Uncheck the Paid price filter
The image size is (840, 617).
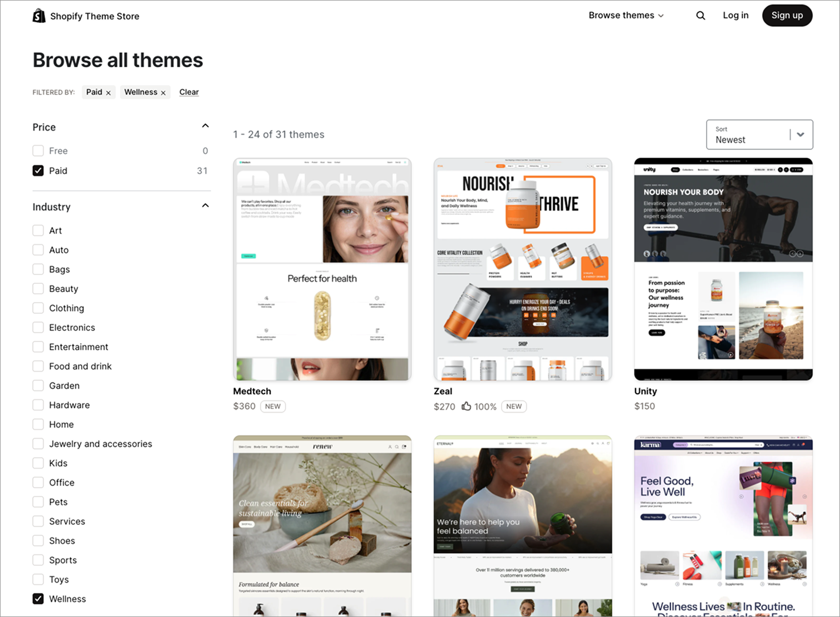click(38, 170)
